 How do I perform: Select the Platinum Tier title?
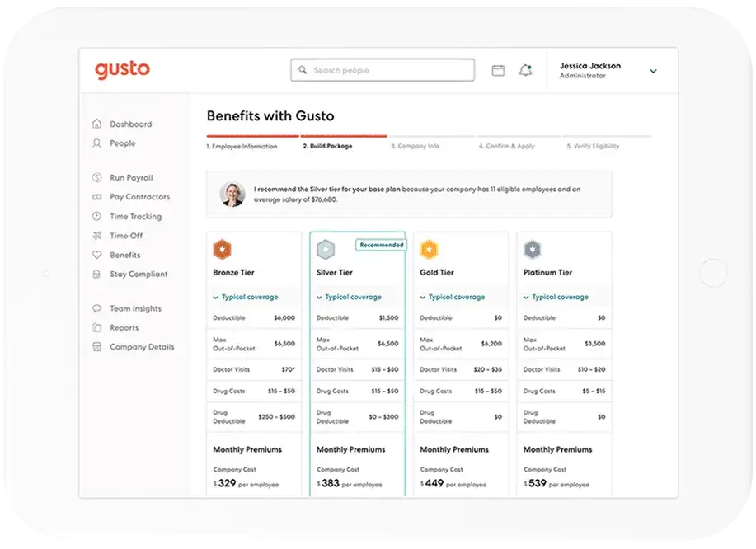pos(547,272)
